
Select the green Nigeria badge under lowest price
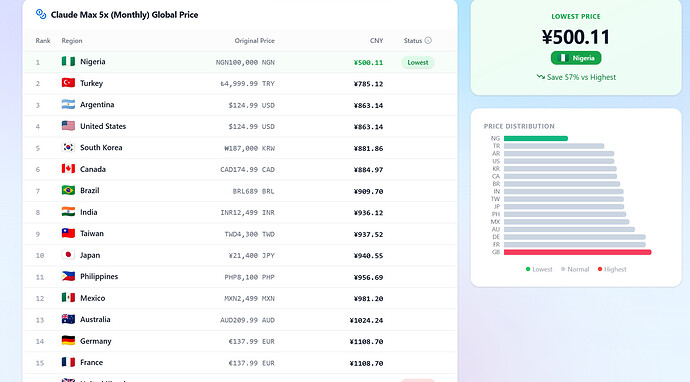point(576,58)
